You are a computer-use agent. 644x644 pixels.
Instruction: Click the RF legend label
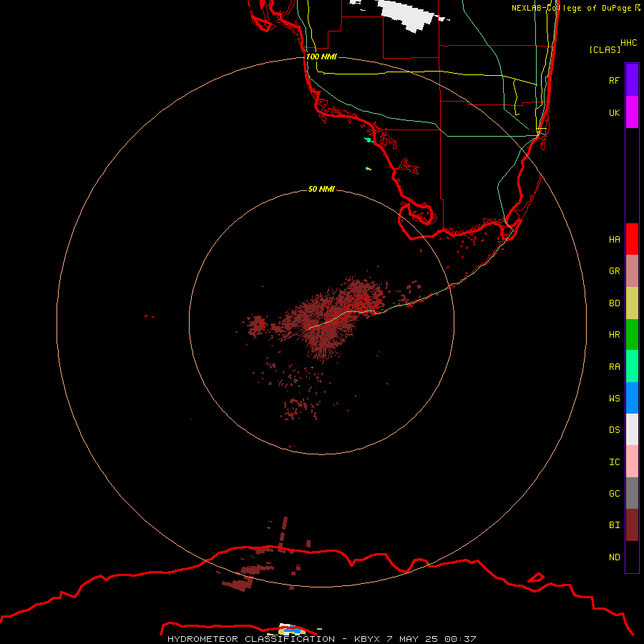point(614,80)
